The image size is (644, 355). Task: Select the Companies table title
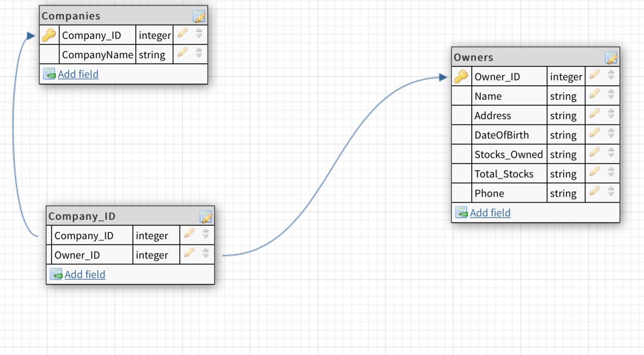pyautogui.click(x=71, y=16)
